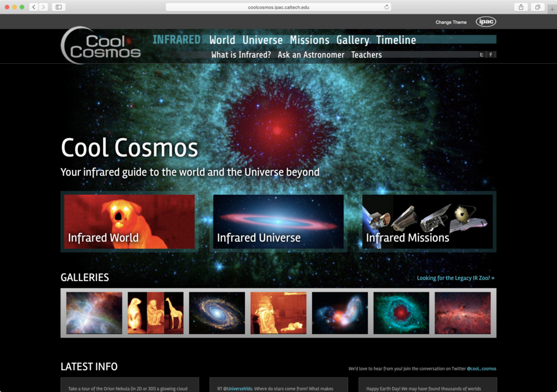This screenshot has width=557, height=392.
Task: Go back using Safari's back arrow
Action: (34, 7)
